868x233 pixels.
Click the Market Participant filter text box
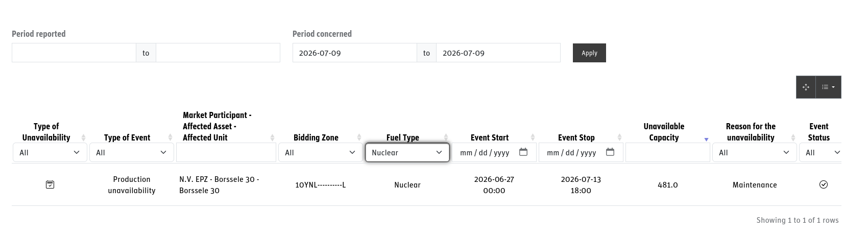coord(226,152)
